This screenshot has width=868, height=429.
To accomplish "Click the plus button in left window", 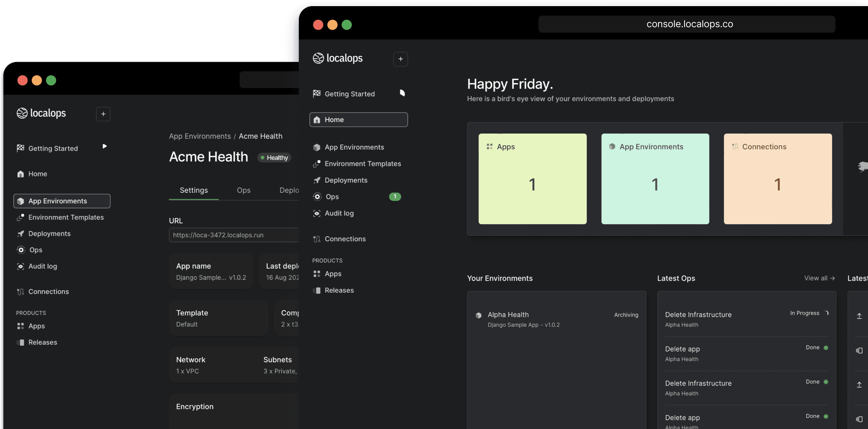I will [x=103, y=114].
